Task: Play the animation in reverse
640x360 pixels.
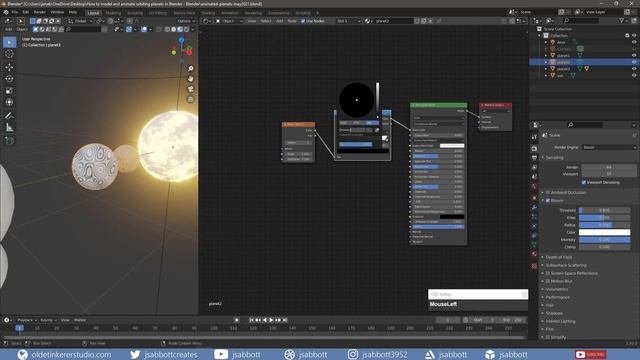Action: point(265,320)
